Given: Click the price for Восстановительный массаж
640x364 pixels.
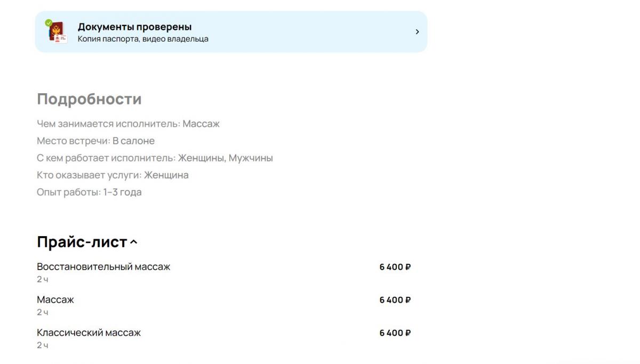Looking at the screenshot, I should coord(395,267).
